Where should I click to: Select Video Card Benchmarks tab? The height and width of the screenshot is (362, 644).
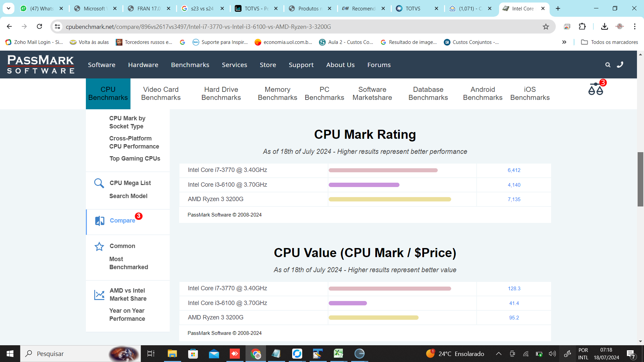coord(161,94)
